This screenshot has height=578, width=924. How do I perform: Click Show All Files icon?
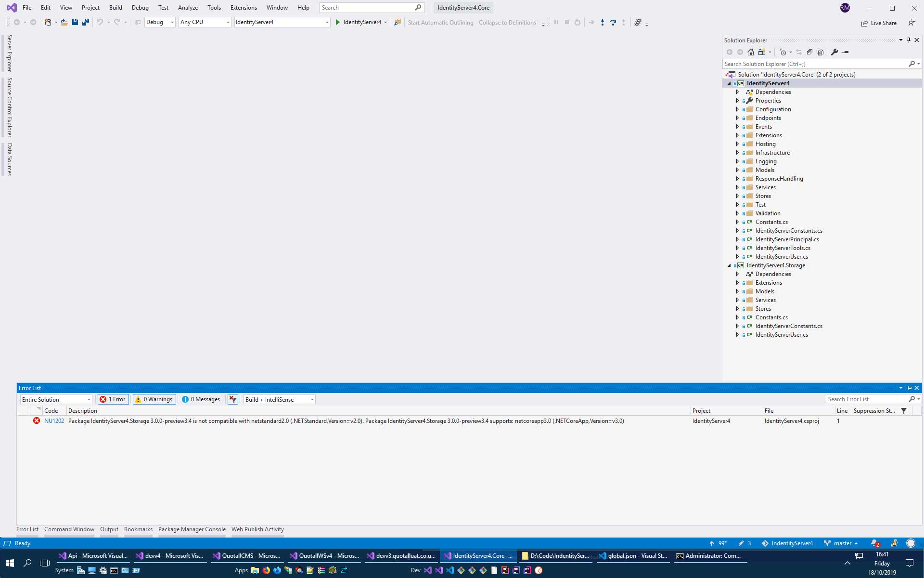820,52
